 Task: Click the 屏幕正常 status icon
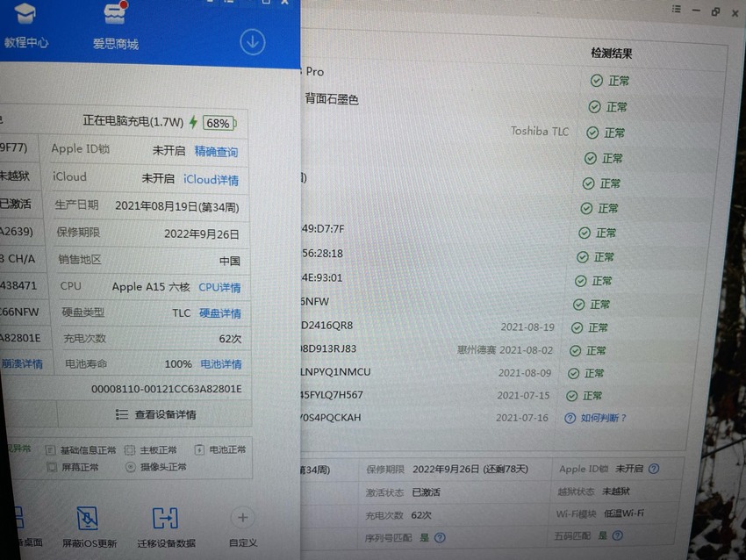click(52, 467)
